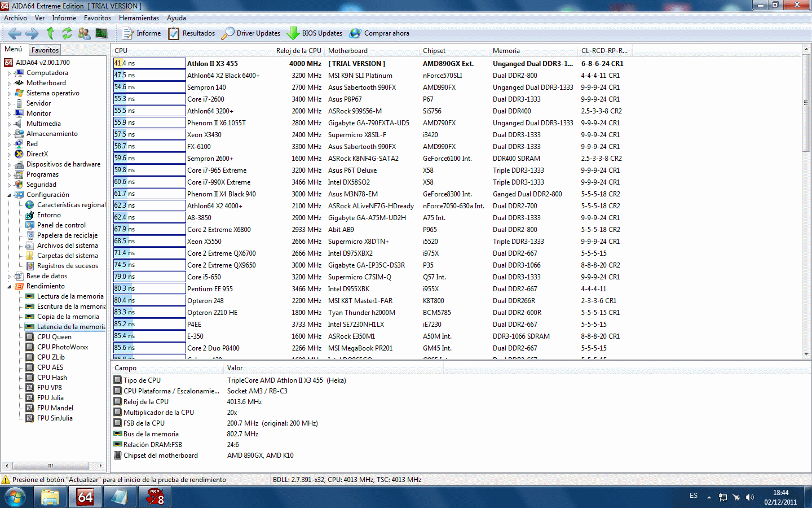The width and height of the screenshot is (812, 508).
Task: Sort by Reloj de la CPU column header
Action: [x=298, y=51]
